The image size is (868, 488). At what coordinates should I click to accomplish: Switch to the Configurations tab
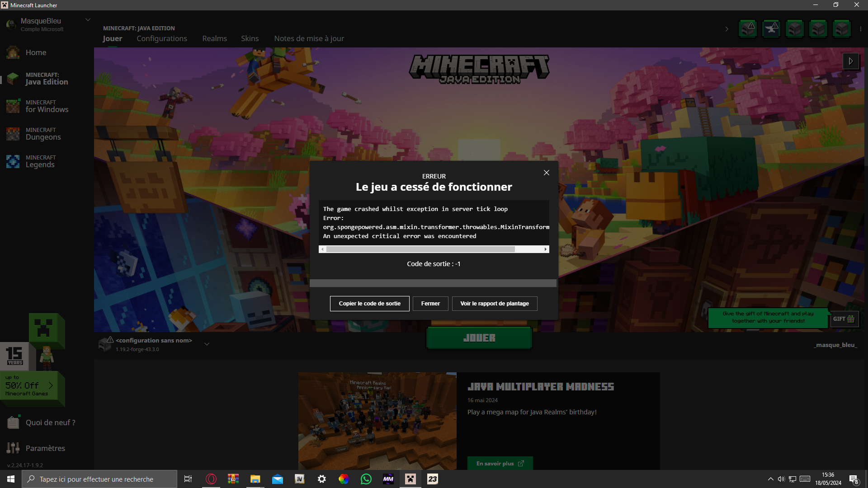(162, 38)
